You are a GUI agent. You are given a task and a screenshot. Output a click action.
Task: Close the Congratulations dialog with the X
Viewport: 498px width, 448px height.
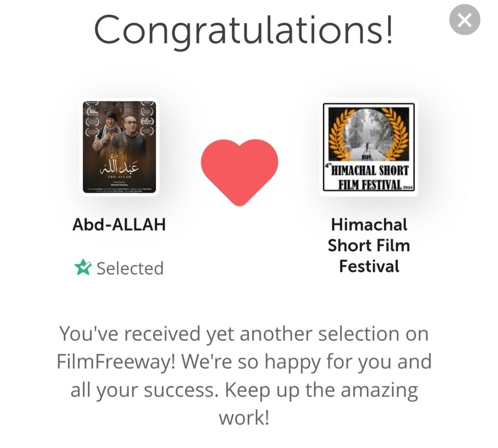pyautogui.click(x=464, y=20)
